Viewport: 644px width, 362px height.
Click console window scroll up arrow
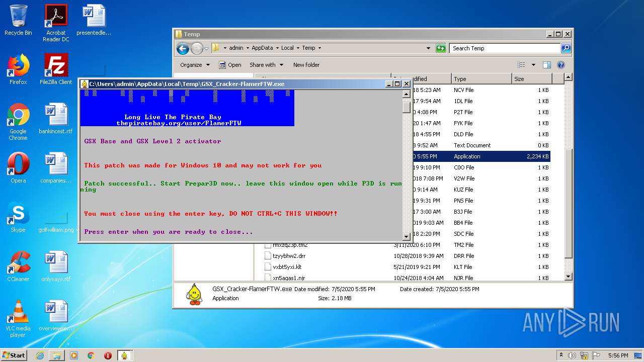click(x=407, y=95)
